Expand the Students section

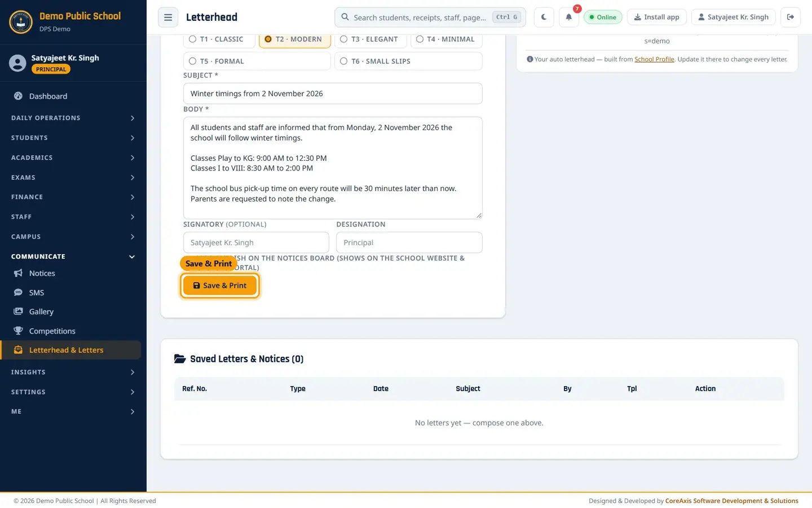point(73,138)
